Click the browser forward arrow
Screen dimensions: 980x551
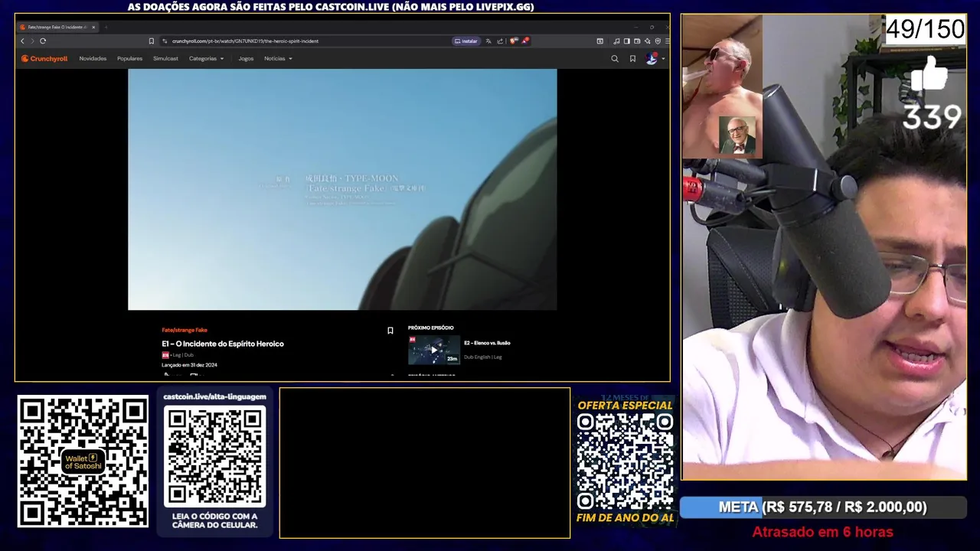click(x=31, y=41)
